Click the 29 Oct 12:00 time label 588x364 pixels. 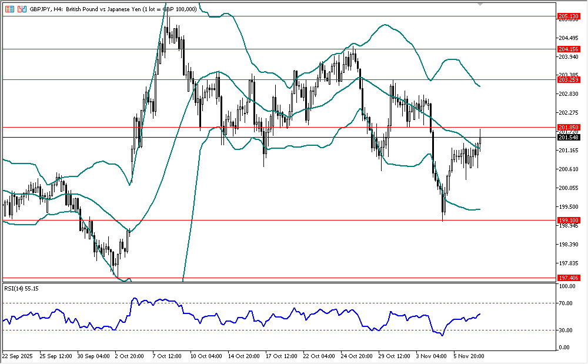click(394, 356)
